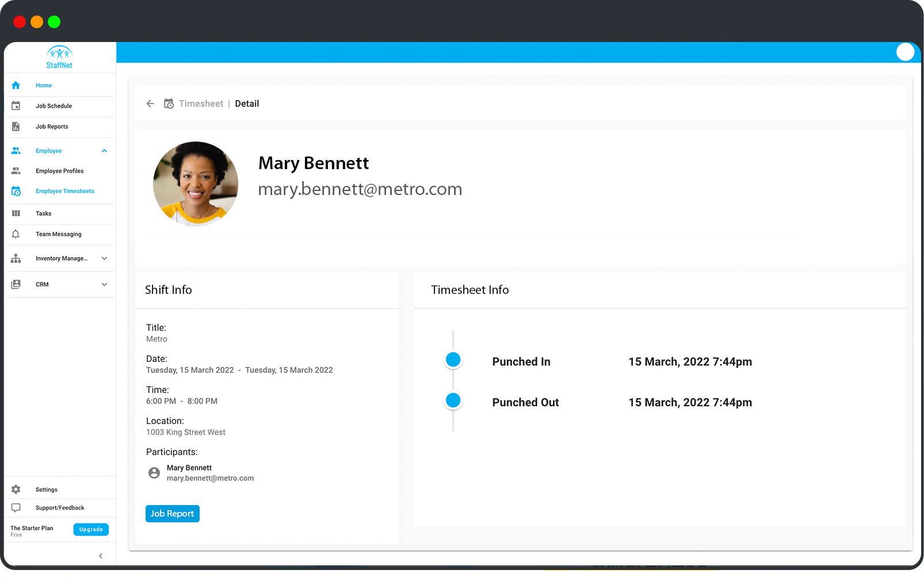Screen dimensions: 924x581
Task: Open Settings from the sidebar
Action: pyautogui.click(x=47, y=490)
